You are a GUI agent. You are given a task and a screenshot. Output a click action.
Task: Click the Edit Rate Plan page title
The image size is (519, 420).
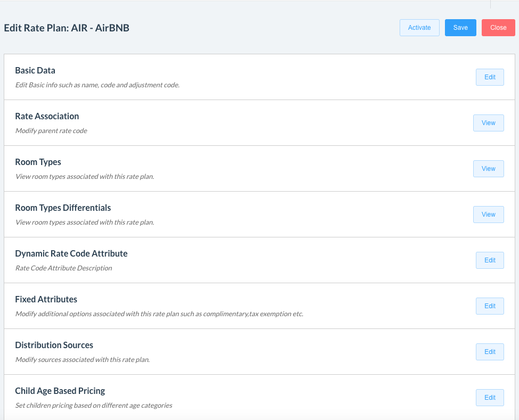67,28
